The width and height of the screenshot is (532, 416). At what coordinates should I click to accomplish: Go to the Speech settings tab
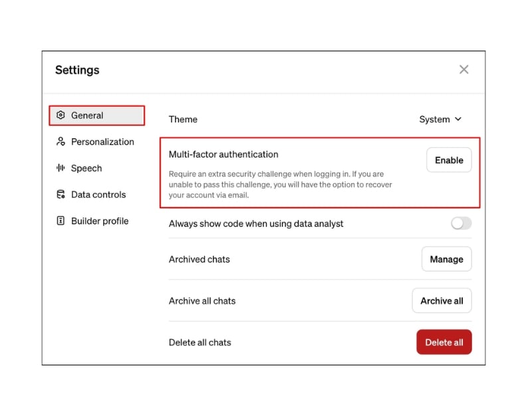click(96, 168)
